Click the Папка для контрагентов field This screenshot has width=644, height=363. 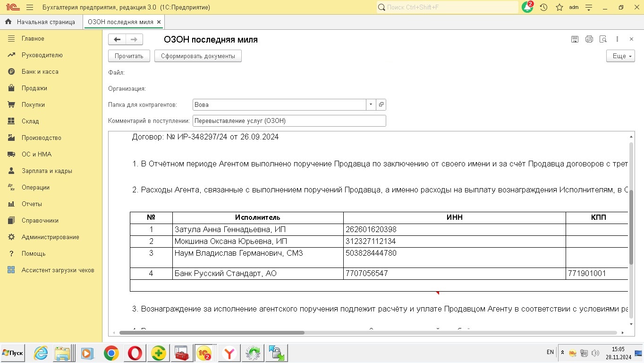pyautogui.click(x=280, y=104)
